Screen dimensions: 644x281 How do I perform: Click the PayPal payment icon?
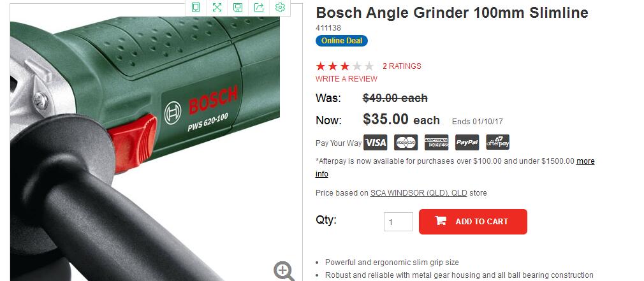(467, 142)
